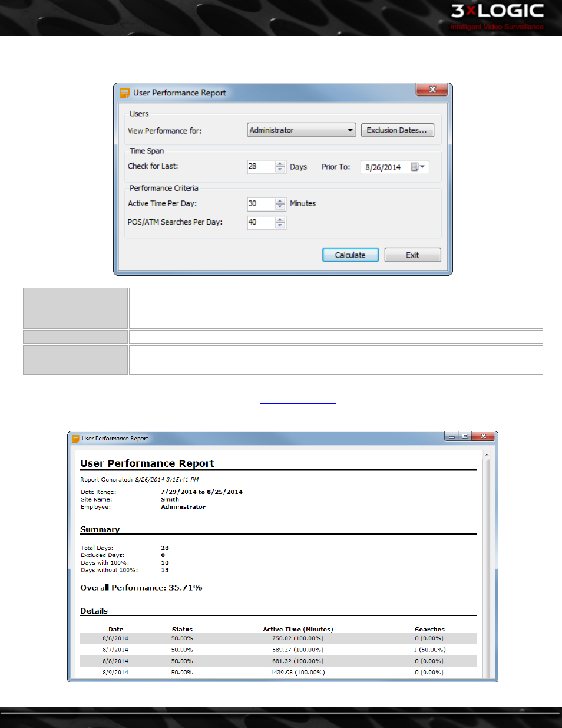
Task: Click the dialog title bar report icon
Action: click(x=124, y=93)
